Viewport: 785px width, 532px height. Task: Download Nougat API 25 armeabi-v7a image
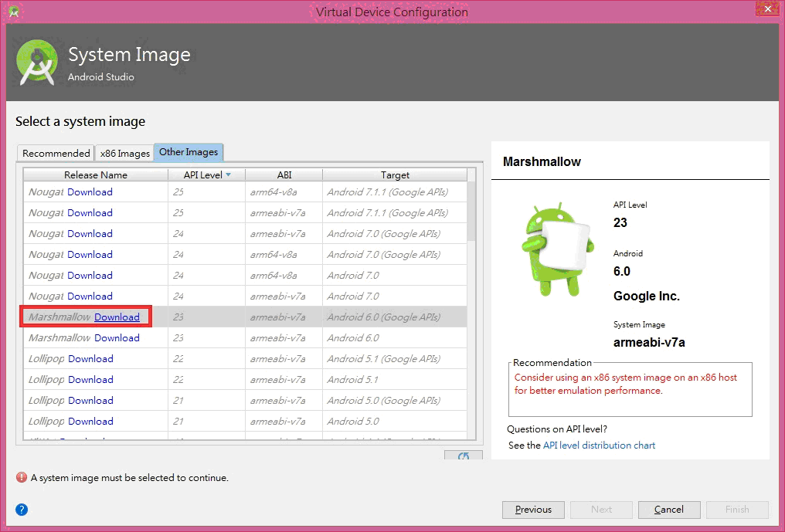tap(90, 212)
